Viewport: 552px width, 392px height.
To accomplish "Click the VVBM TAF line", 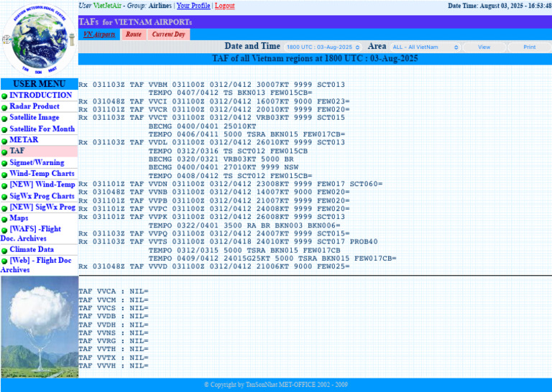I will pos(211,85).
